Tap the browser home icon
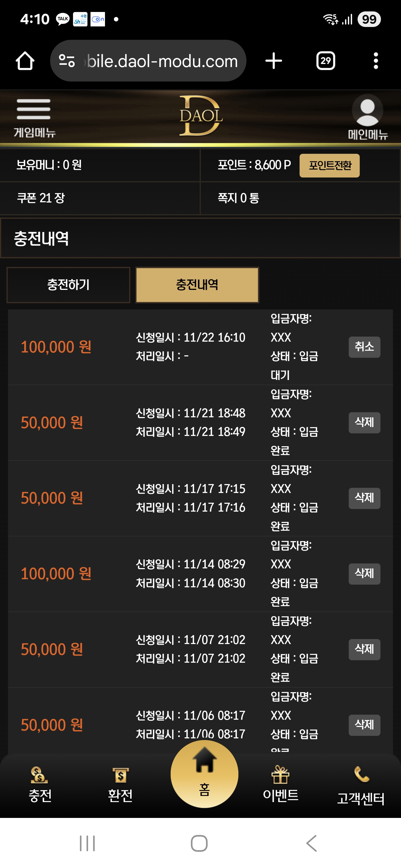401x868 pixels. (25, 61)
